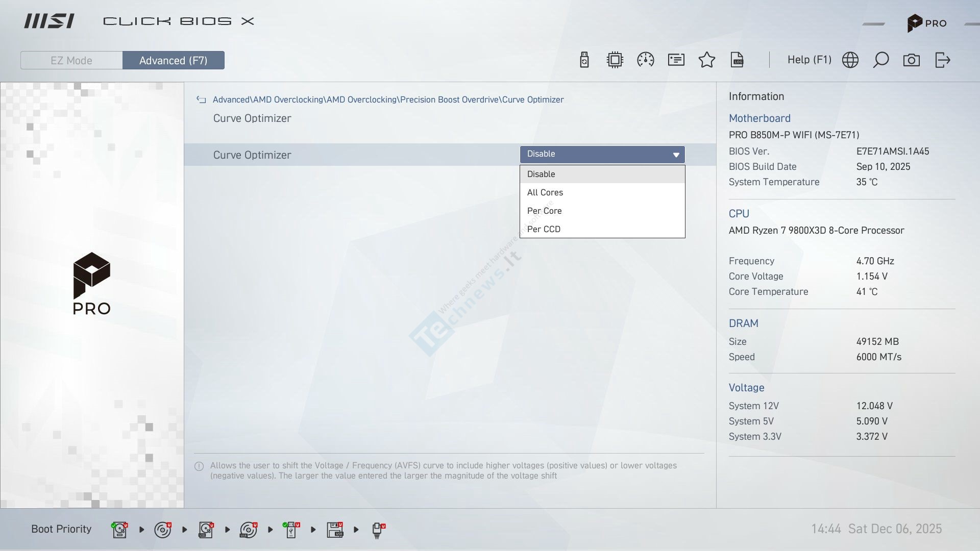The width and height of the screenshot is (980, 551).
Task: Click the back arrow beside breadcrumb path
Action: coord(201,99)
